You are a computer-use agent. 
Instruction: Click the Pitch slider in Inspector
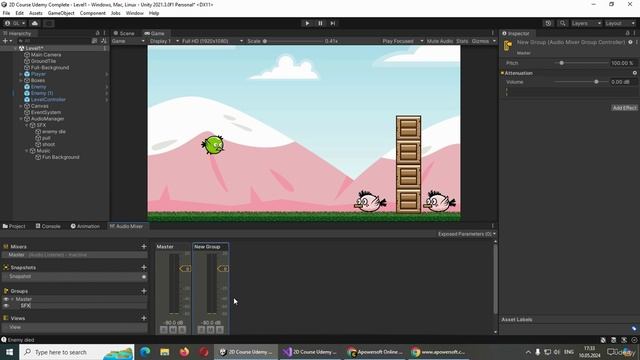[581, 63]
